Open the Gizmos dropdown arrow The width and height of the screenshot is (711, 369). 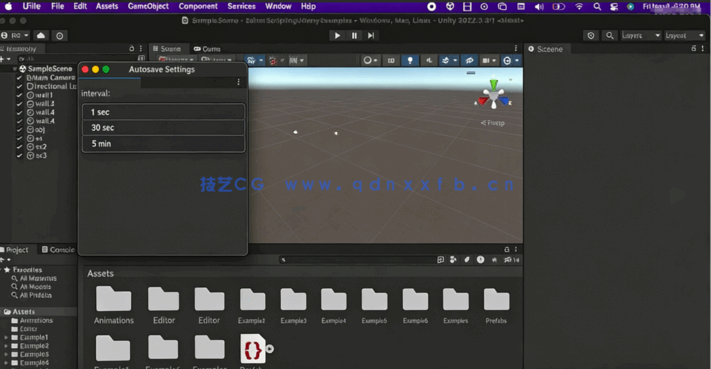pos(516,60)
